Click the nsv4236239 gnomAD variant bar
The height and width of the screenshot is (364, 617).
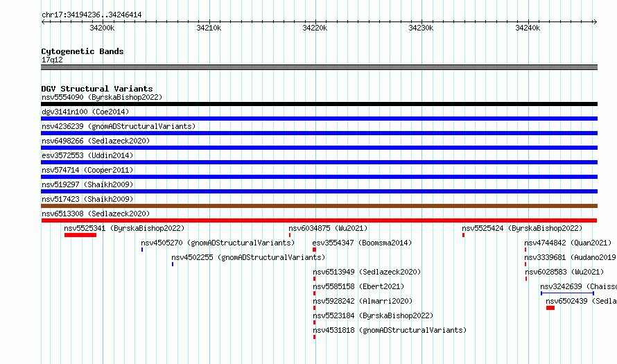click(x=319, y=133)
